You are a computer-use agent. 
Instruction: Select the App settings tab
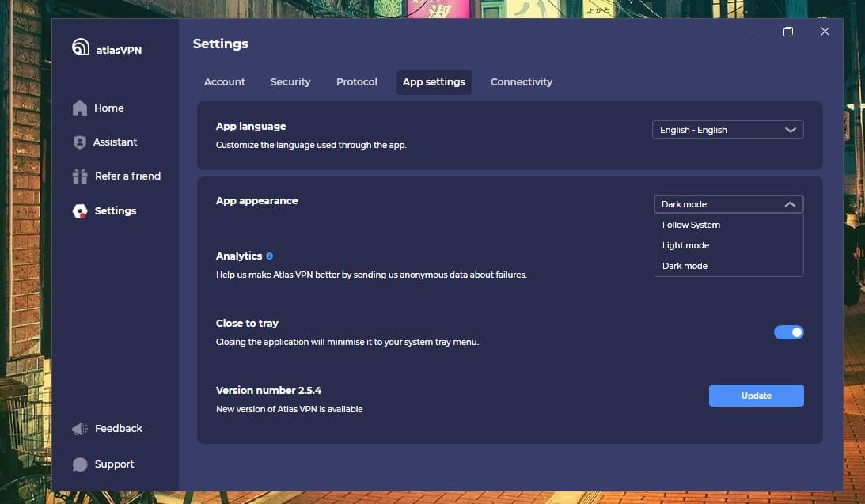click(434, 82)
